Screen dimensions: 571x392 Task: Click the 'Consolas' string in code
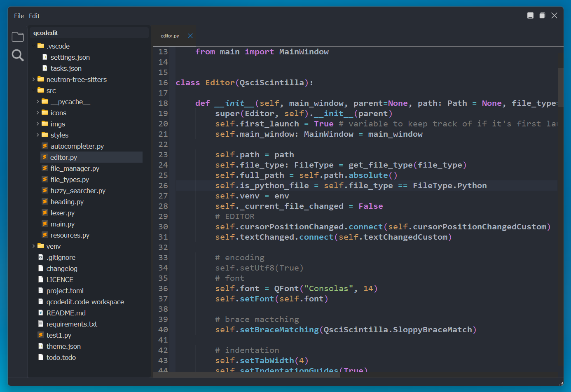pos(329,289)
